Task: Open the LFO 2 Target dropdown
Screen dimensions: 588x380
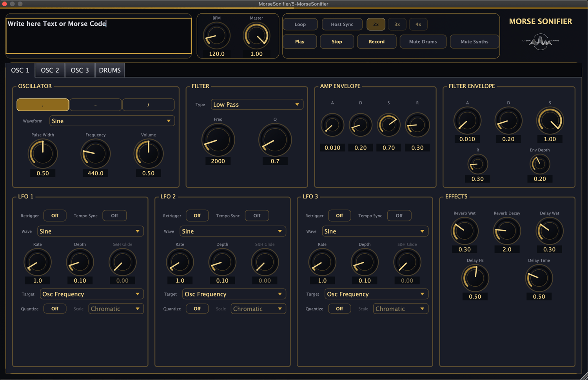Action: [x=234, y=294]
